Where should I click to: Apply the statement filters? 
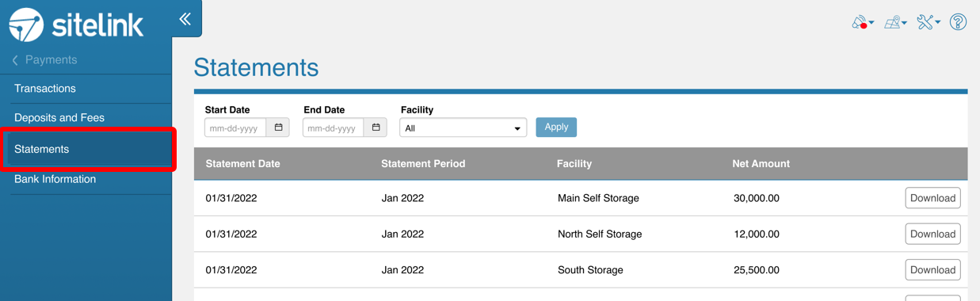pyautogui.click(x=556, y=127)
